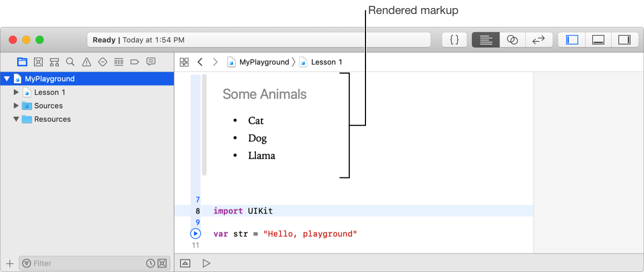Click line number 9 in the gutter
This screenshot has width=644, height=272.
[x=197, y=222]
